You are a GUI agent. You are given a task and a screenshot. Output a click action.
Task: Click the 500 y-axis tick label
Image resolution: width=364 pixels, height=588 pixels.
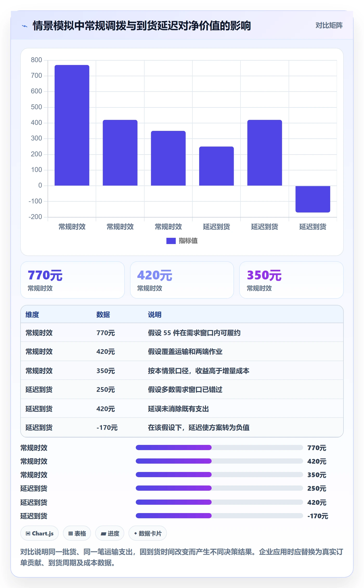(x=36, y=107)
